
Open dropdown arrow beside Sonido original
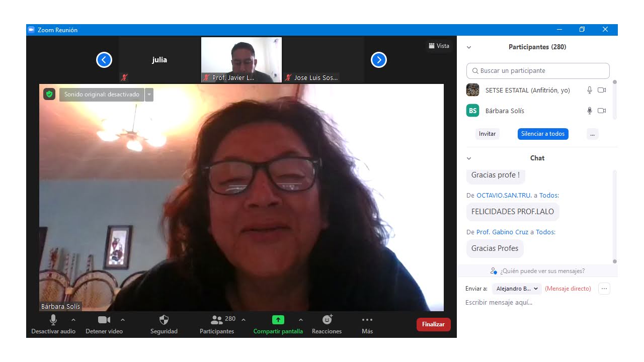click(149, 95)
